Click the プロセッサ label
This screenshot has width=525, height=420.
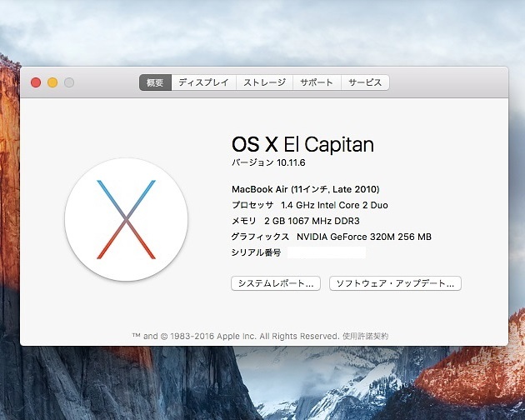coord(252,205)
